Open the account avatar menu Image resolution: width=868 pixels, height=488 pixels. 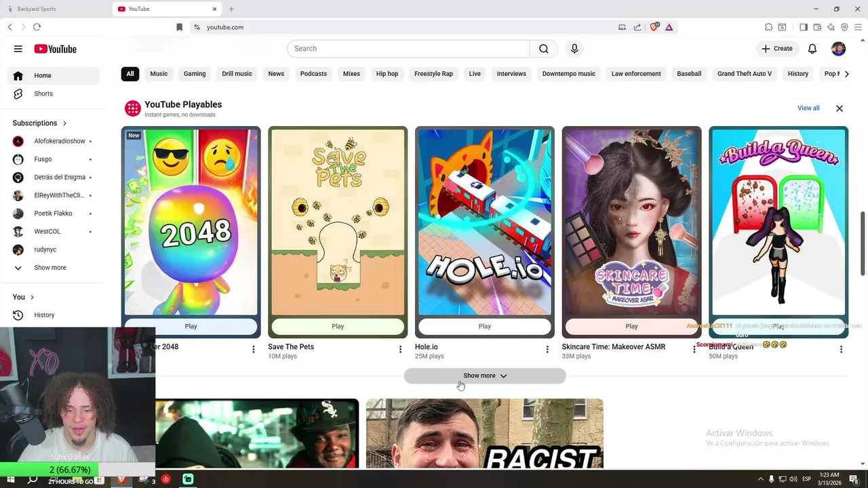click(x=839, y=49)
